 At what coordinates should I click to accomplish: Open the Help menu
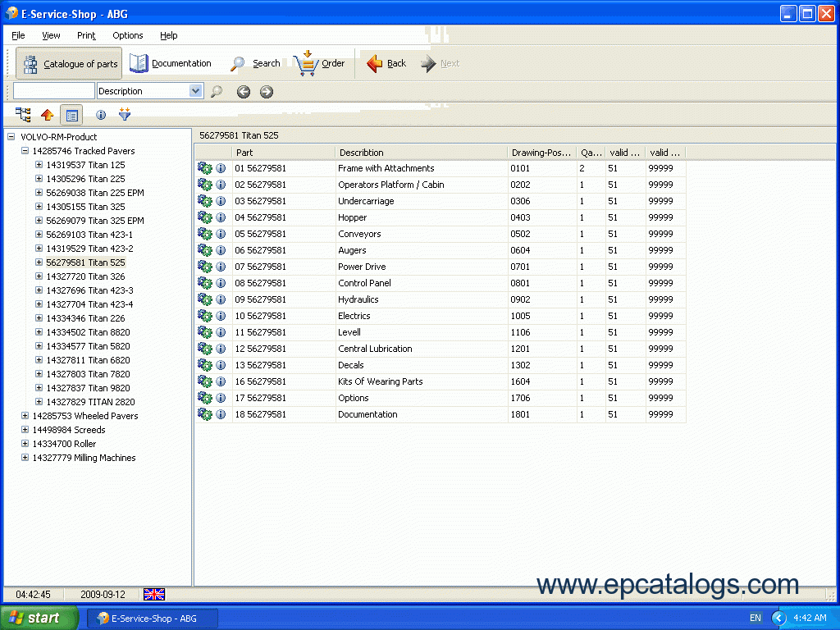(169, 35)
